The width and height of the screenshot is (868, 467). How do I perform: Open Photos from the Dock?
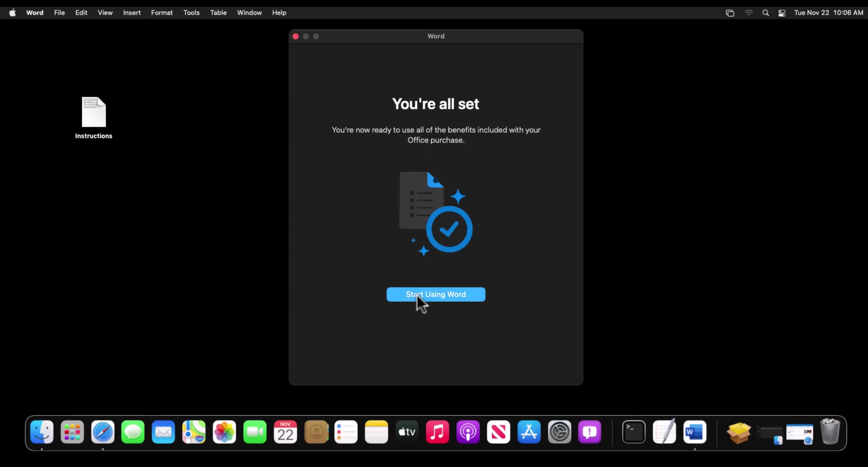pyautogui.click(x=224, y=432)
